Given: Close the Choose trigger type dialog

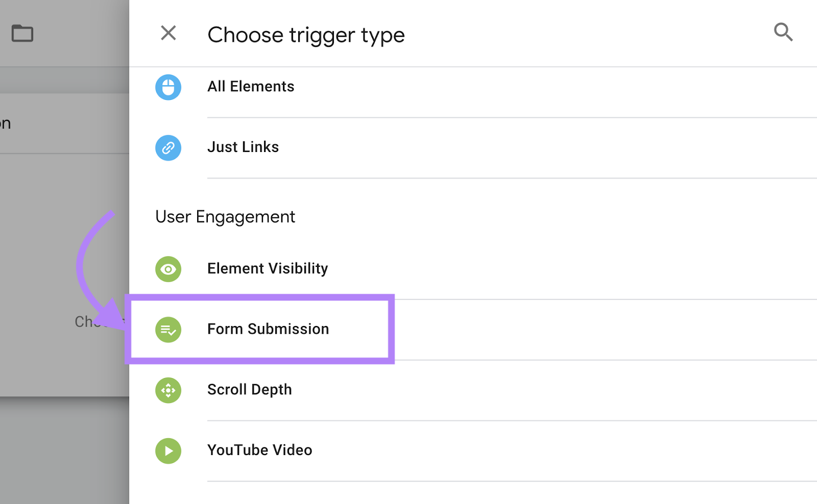Looking at the screenshot, I should click(168, 33).
